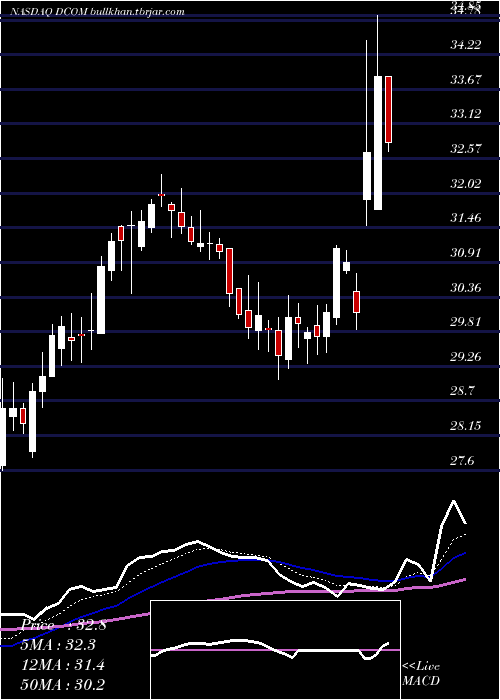Click the NASDAQ DCOM chart title text

tap(96, 12)
